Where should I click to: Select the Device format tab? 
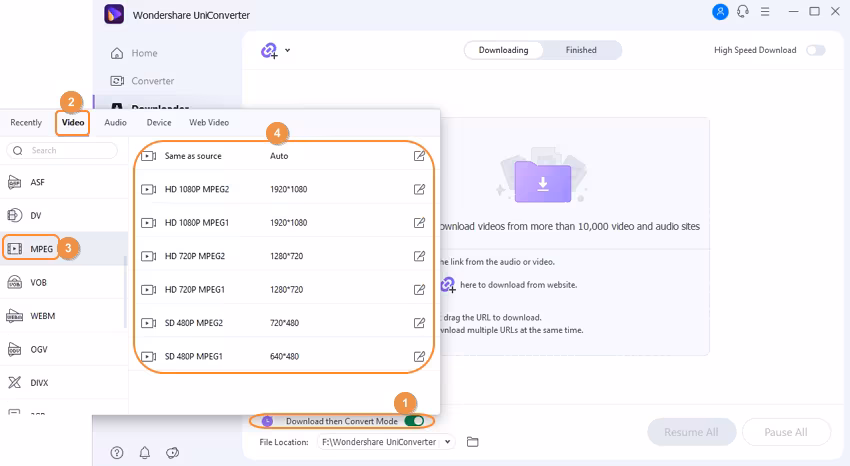[159, 122]
